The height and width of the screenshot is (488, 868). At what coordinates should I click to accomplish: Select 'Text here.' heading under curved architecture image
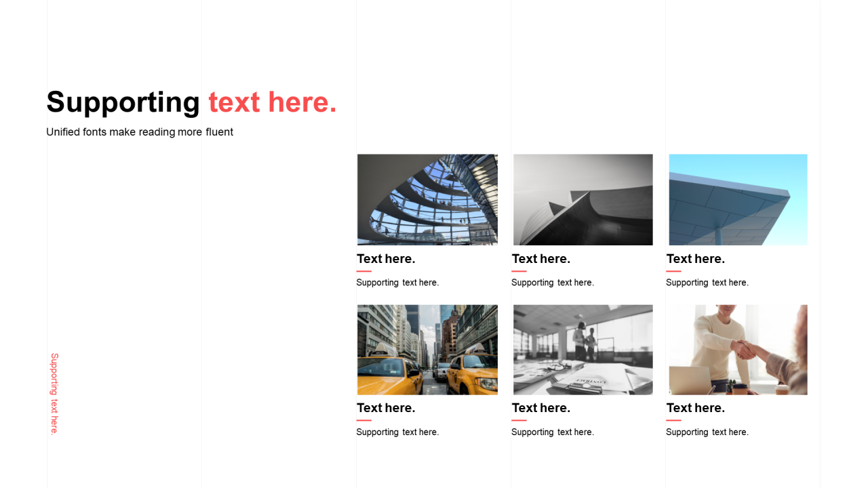[541, 259]
